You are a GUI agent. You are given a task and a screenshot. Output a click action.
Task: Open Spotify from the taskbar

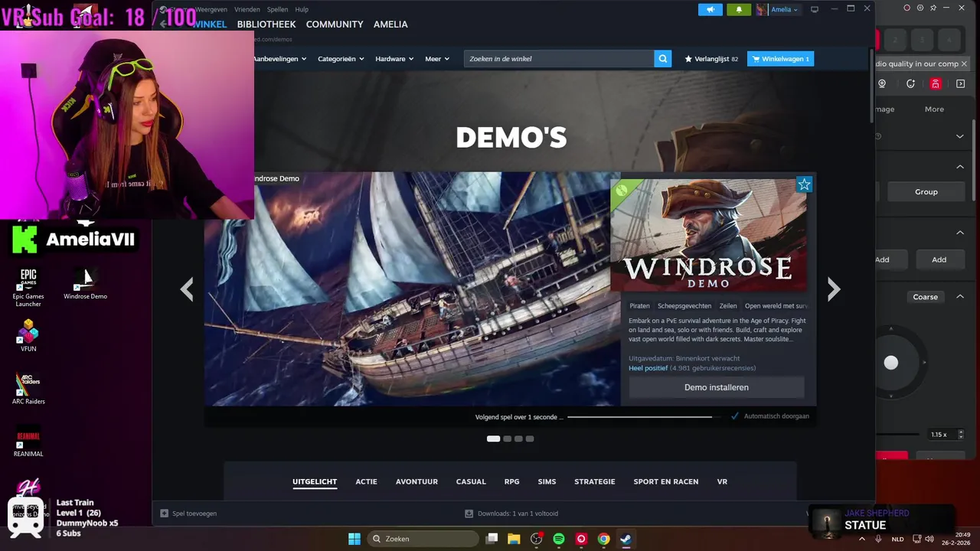[559, 539]
